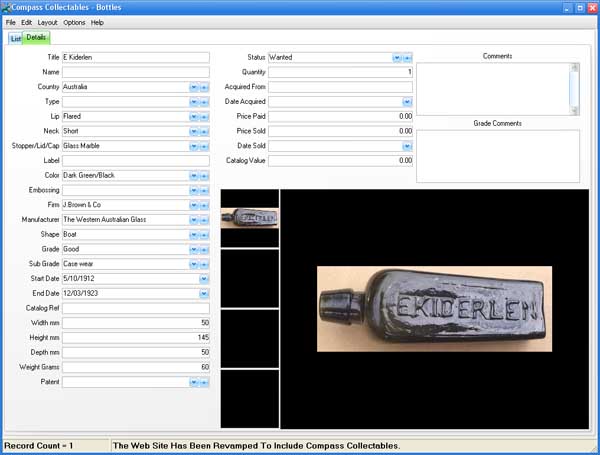Click the Catalog Value field
This screenshot has height=455, width=600.
(340, 161)
